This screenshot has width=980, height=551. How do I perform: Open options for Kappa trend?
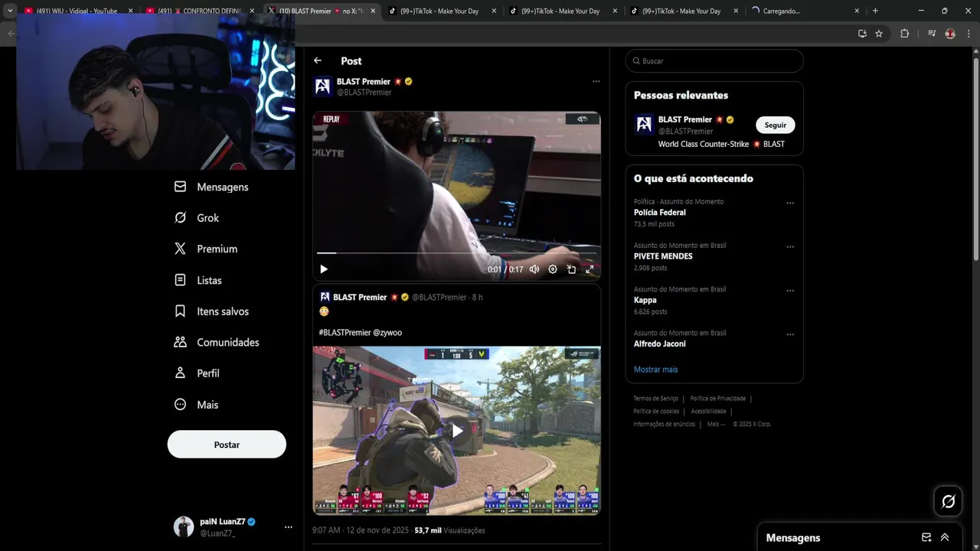tap(790, 291)
